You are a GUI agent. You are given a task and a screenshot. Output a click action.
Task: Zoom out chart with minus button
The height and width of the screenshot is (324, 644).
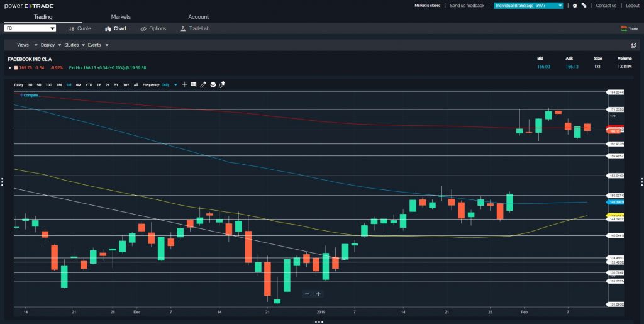tap(307, 294)
